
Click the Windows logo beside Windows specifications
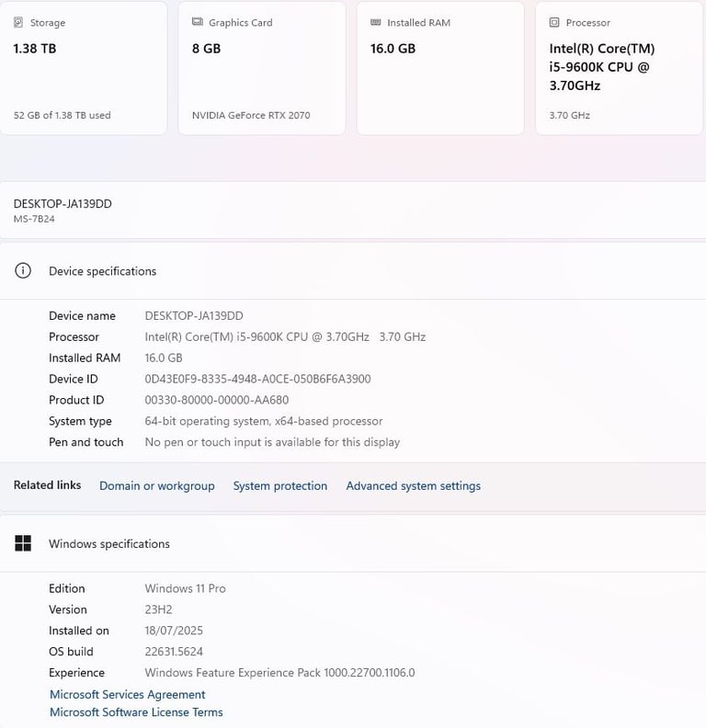(x=23, y=543)
